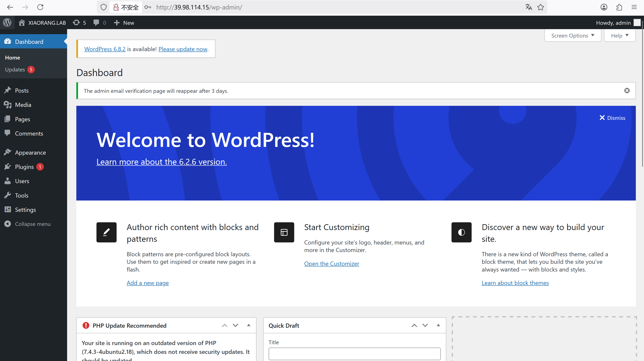Click the translate page icon

pyautogui.click(x=528, y=7)
